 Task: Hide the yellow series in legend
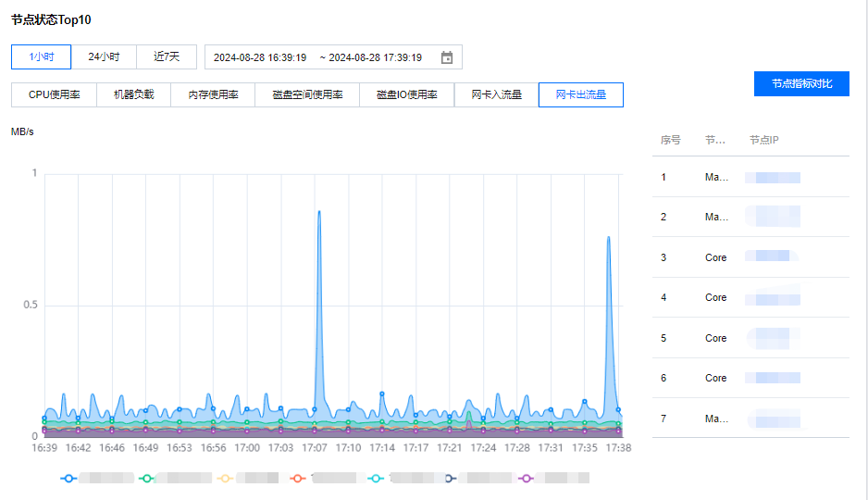224,479
